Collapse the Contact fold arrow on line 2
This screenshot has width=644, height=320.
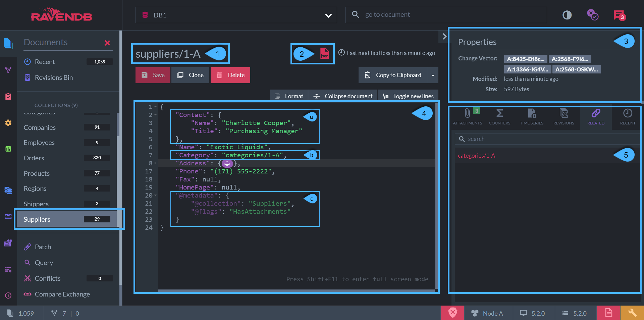click(156, 115)
